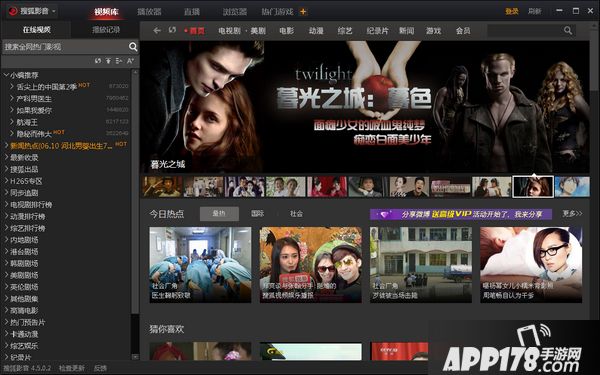This screenshot has width=600, height=375.
Task: Open the 电影 nav item
Action: point(287,31)
